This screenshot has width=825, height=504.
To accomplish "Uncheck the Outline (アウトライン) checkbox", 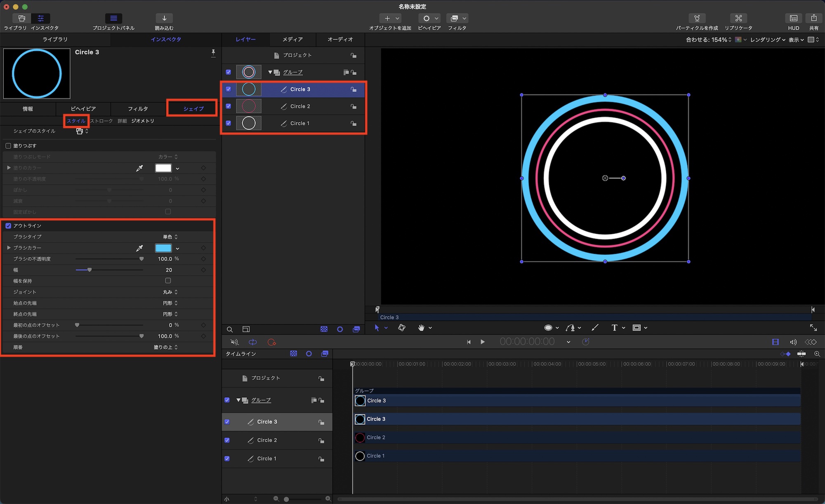I will (x=8, y=226).
